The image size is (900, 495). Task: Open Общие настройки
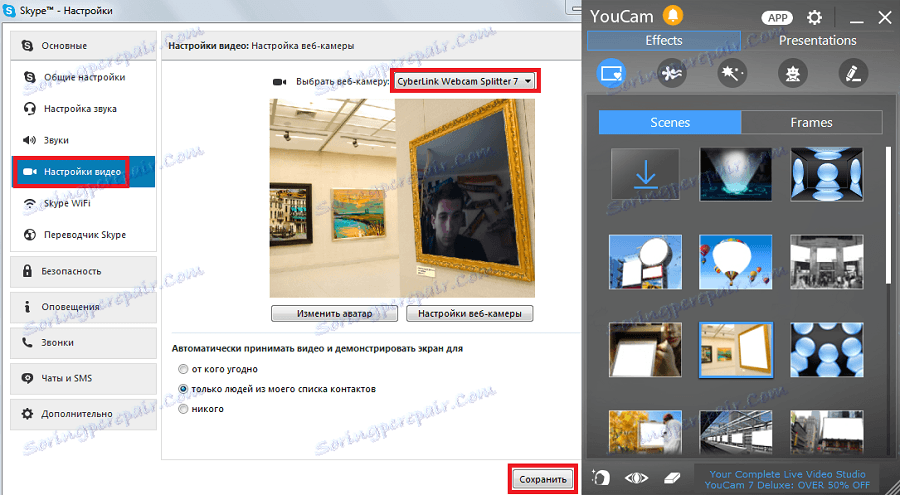pyautogui.click(x=83, y=77)
